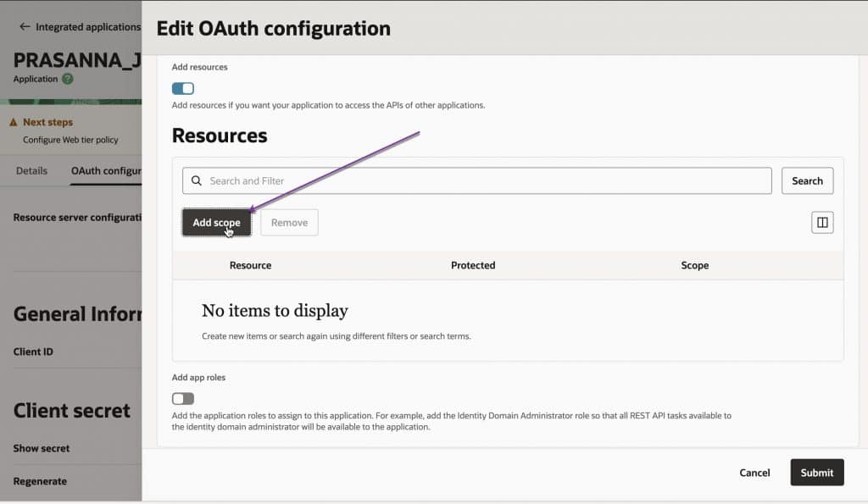Image resolution: width=868 pixels, height=504 pixels.
Task: Click the back arrow to Integrated applications
Action: point(25,27)
